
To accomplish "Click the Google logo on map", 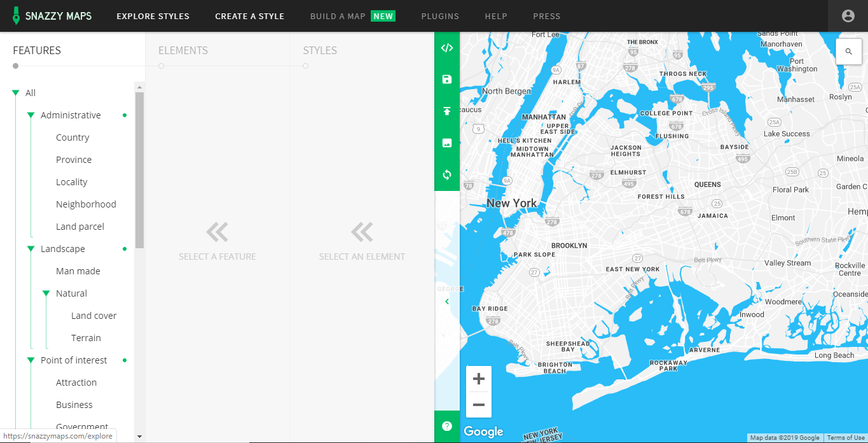I will pyautogui.click(x=483, y=432).
